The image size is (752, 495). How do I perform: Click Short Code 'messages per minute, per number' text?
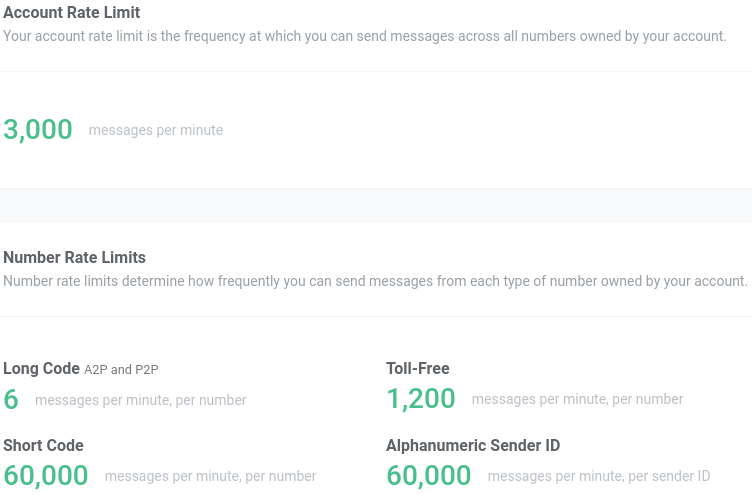click(x=211, y=476)
